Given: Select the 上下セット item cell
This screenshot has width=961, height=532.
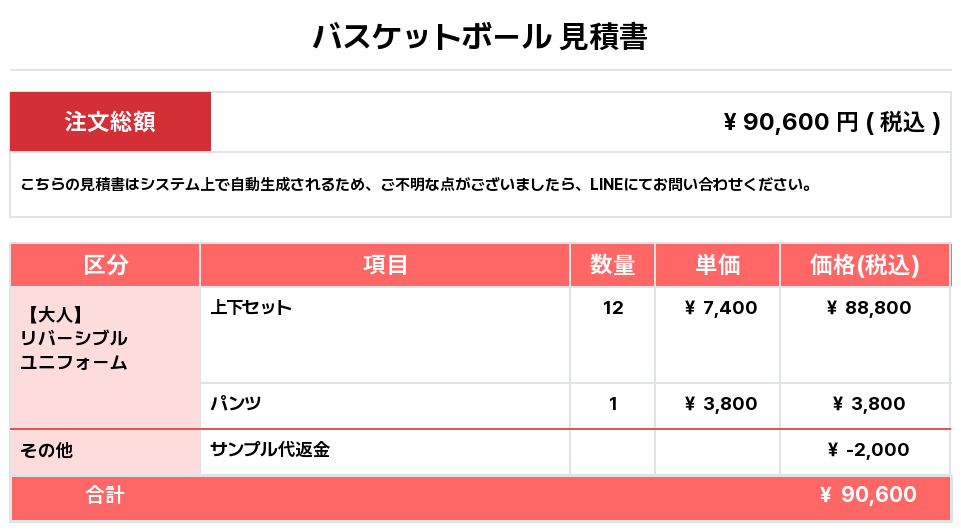Looking at the screenshot, I should (385, 335).
